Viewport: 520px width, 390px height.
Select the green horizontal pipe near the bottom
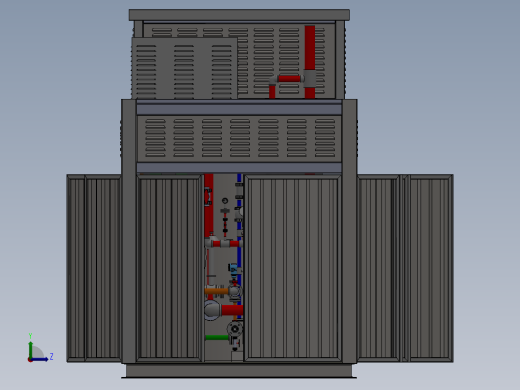(217, 337)
